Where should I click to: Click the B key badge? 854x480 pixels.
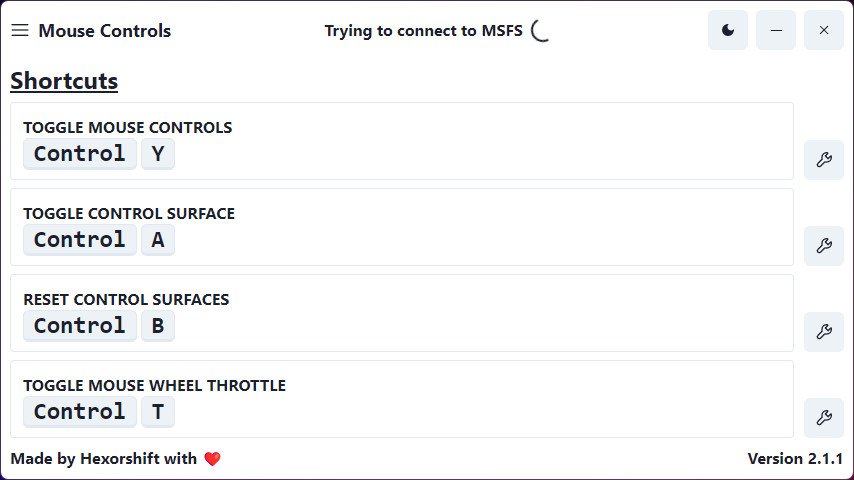[x=158, y=326]
